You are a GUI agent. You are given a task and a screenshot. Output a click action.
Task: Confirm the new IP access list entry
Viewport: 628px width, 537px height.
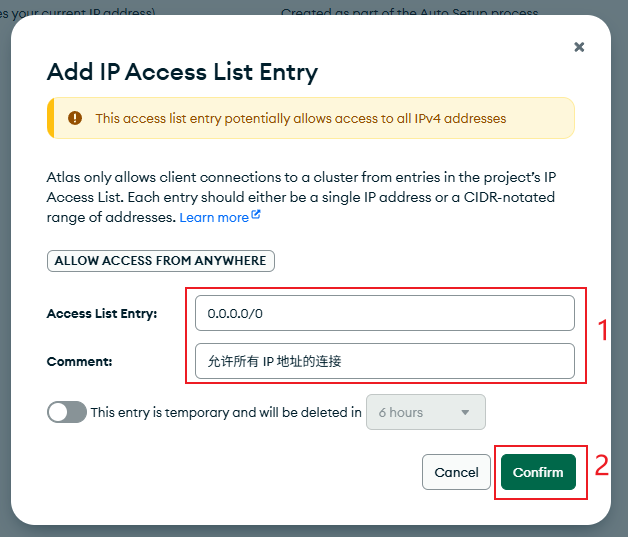[x=538, y=472]
